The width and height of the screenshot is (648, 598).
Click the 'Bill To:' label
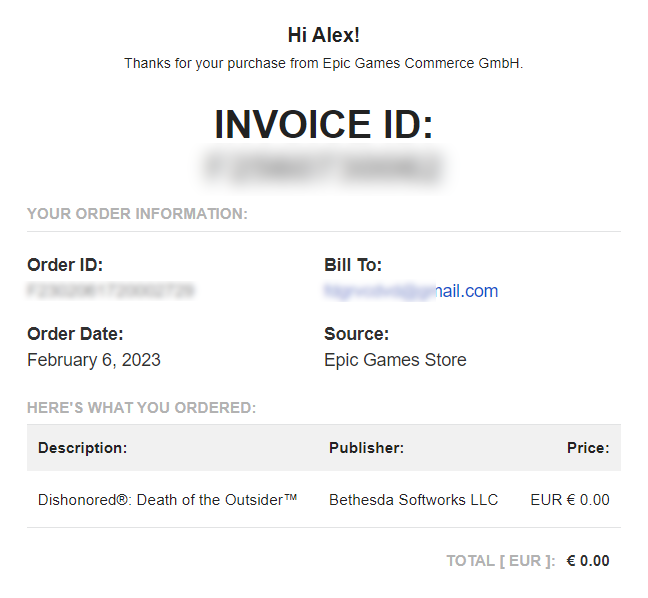point(353,265)
